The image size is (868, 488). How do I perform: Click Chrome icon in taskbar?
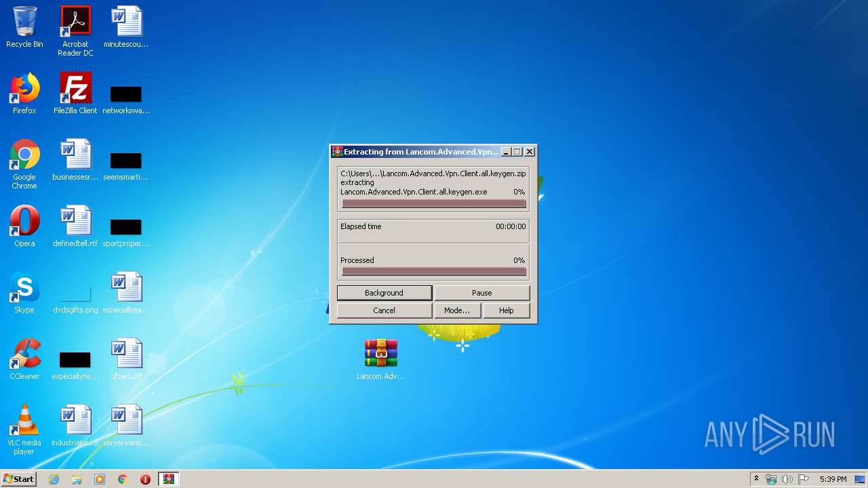[123, 479]
